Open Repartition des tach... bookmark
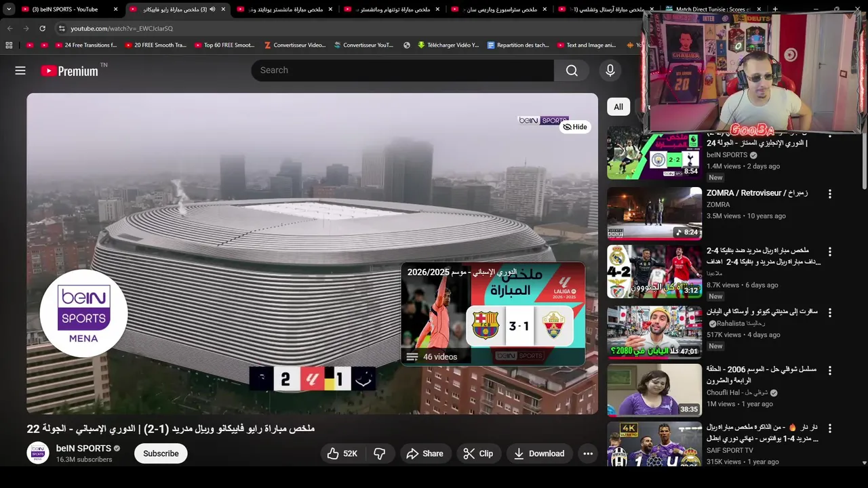The height and width of the screenshot is (488, 868). [x=518, y=45]
